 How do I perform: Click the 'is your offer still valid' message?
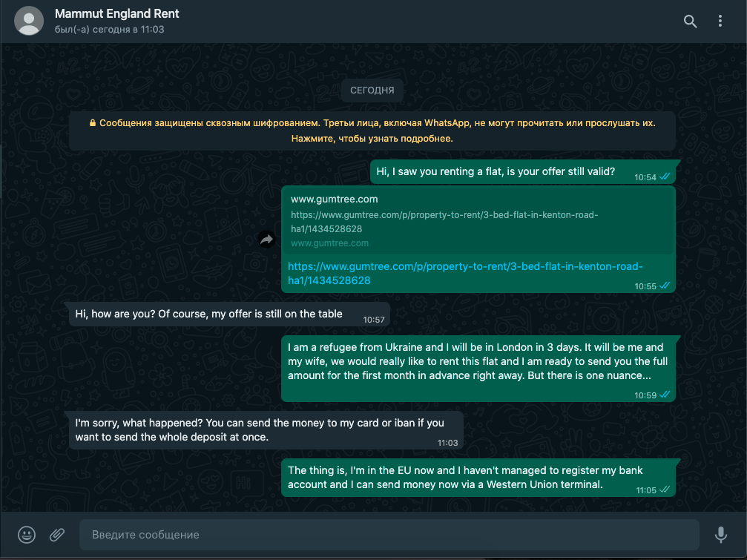click(x=523, y=172)
